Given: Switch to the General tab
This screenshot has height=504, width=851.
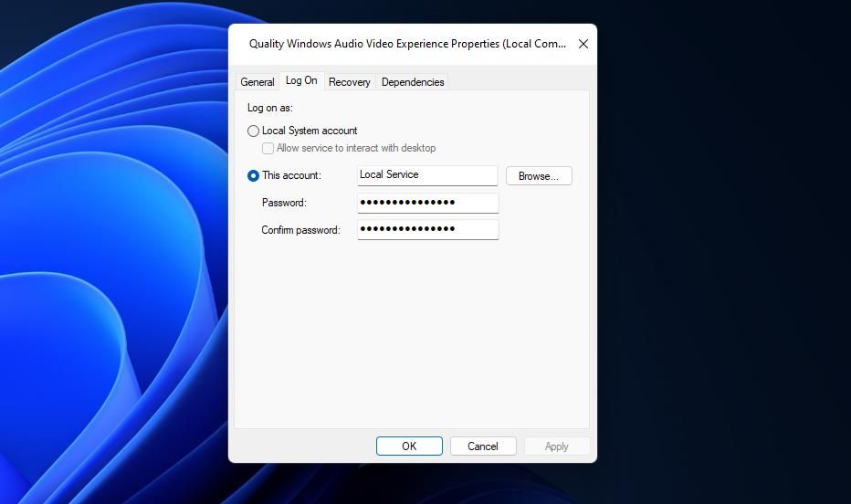Looking at the screenshot, I should tap(257, 82).
